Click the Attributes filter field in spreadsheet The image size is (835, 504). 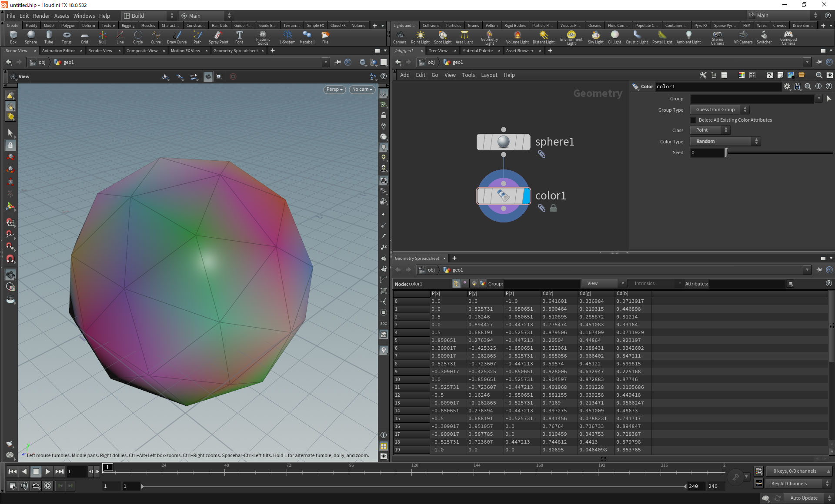pyautogui.click(x=748, y=284)
